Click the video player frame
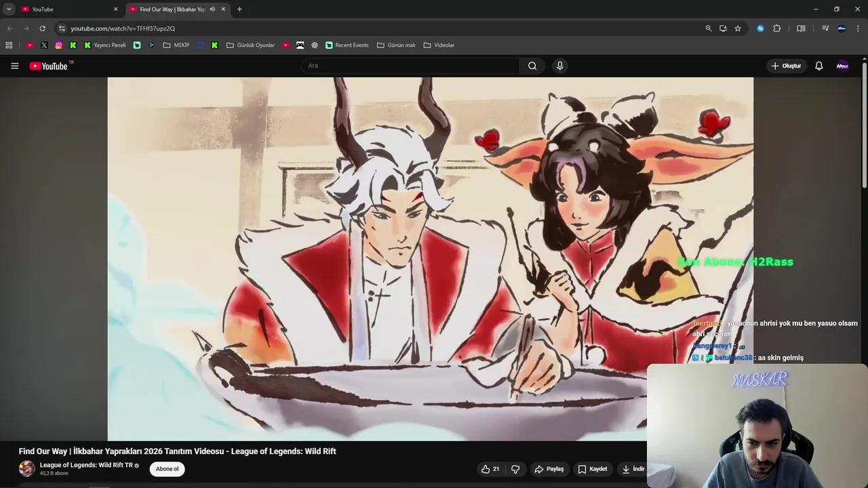 430,259
